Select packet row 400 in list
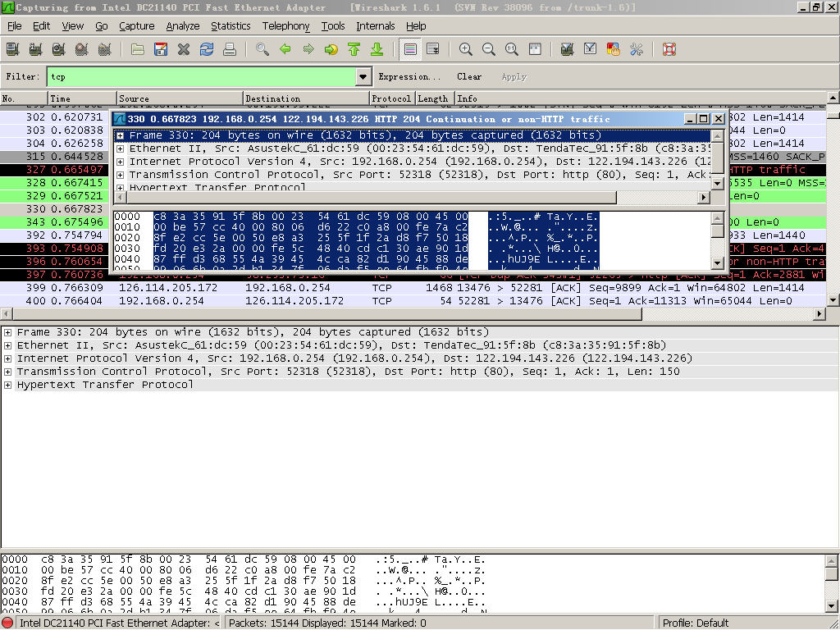 point(413,301)
